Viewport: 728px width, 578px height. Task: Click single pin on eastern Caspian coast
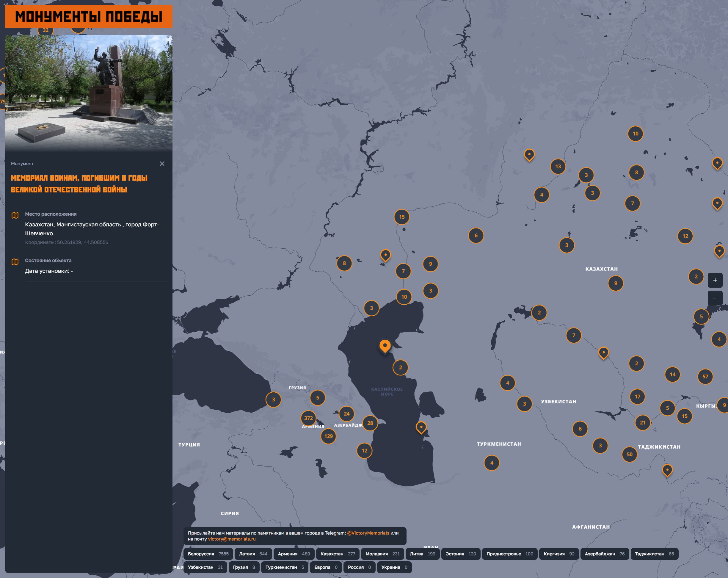[421, 427]
